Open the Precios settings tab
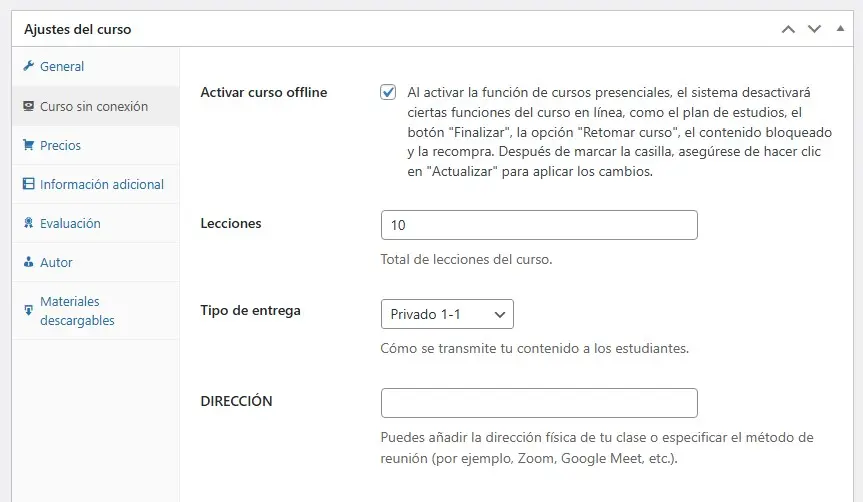The width and height of the screenshot is (863, 502). tap(60, 145)
